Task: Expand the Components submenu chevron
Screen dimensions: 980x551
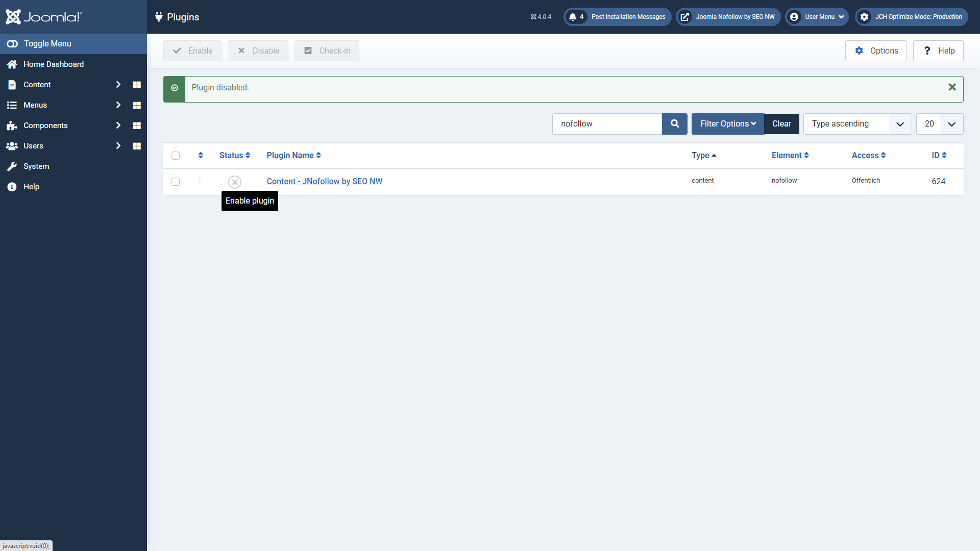Action: [118, 126]
